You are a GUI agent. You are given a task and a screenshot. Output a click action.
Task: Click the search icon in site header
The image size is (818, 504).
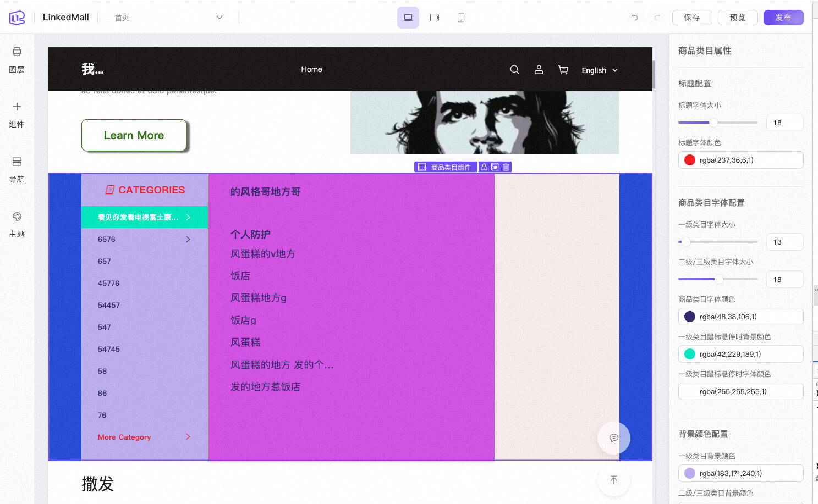[x=514, y=70]
